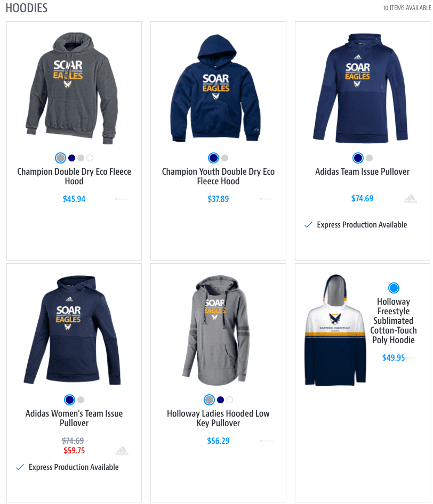Select navy swatch for Champion Double Dry Hood
This screenshot has width=433, height=504.
click(x=72, y=158)
